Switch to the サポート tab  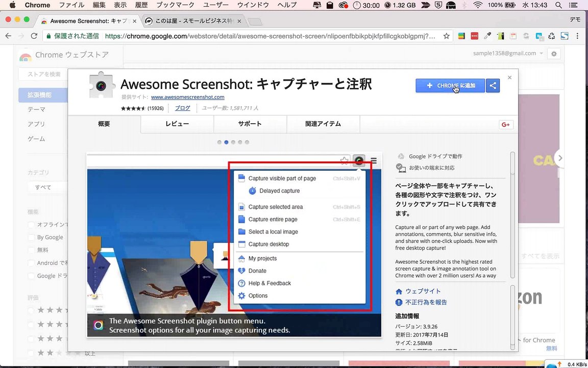[250, 124]
